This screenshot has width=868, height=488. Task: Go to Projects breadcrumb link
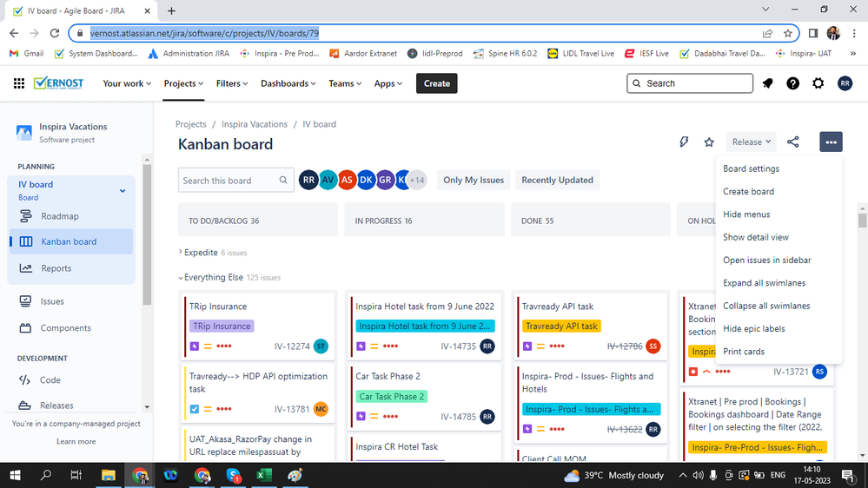pyautogui.click(x=190, y=124)
